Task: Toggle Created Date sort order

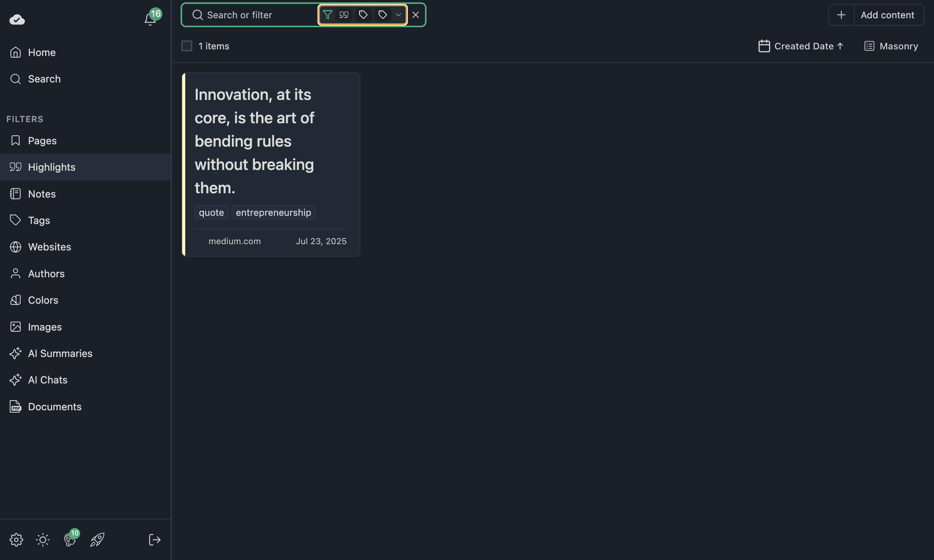Action: pos(801,46)
